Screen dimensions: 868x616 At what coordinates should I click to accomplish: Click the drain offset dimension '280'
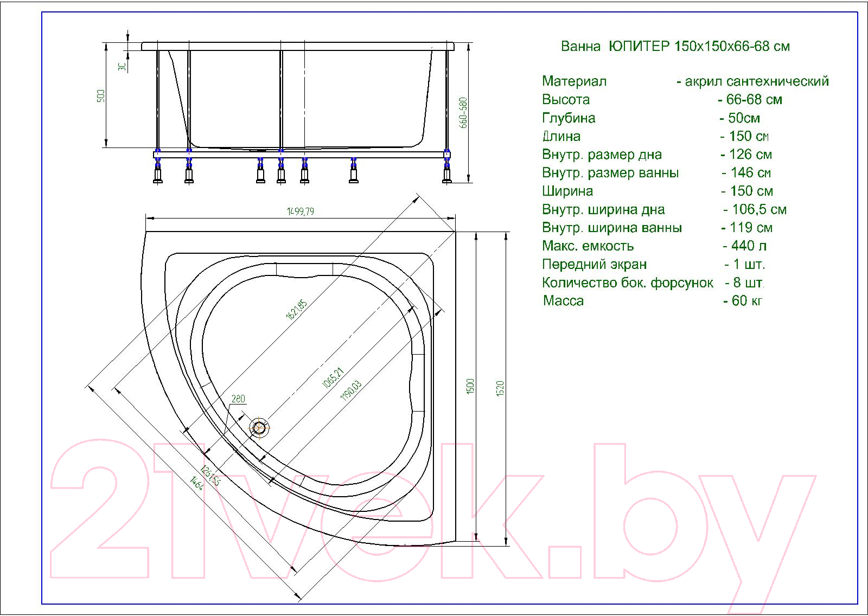[x=239, y=399]
